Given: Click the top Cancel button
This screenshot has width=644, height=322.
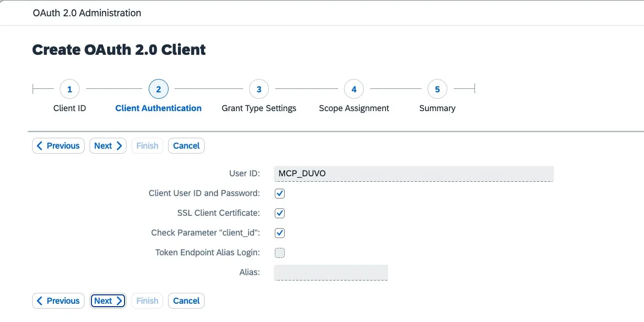Looking at the screenshot, I should click(x=186, y=146).
